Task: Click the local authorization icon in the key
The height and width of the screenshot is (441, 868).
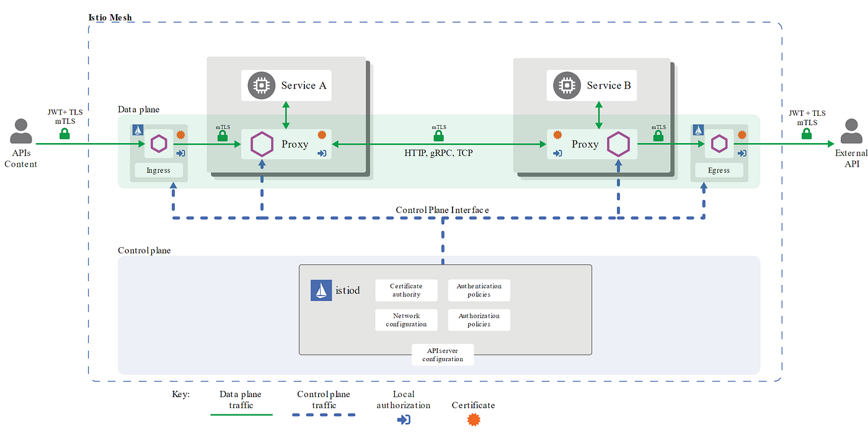Action: pyautogui.click(x=403, y=419)
